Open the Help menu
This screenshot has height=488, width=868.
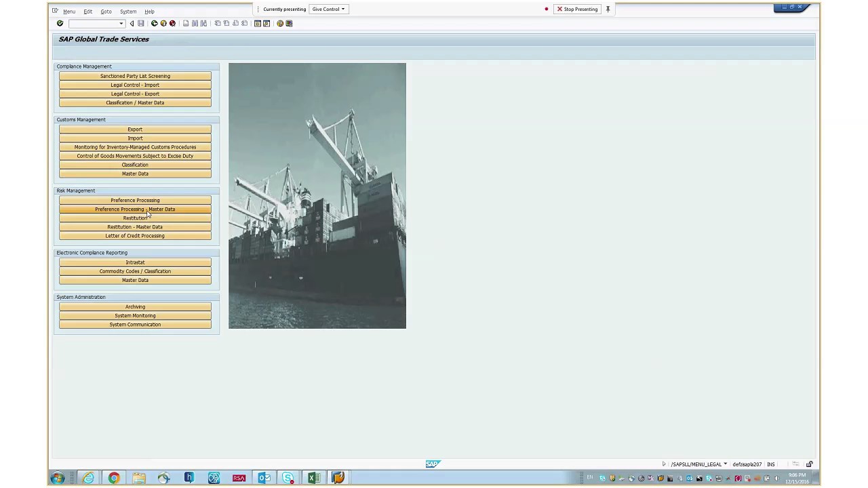[149, 12]
